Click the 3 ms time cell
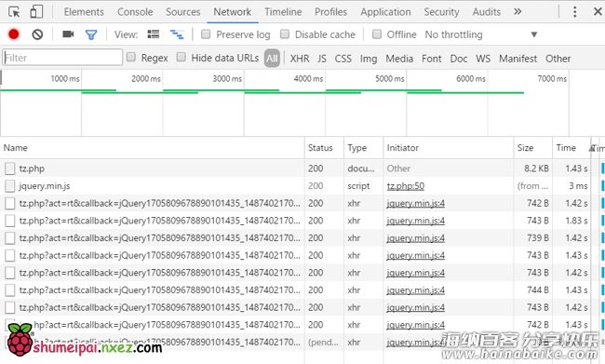 (x=578, y=186)
